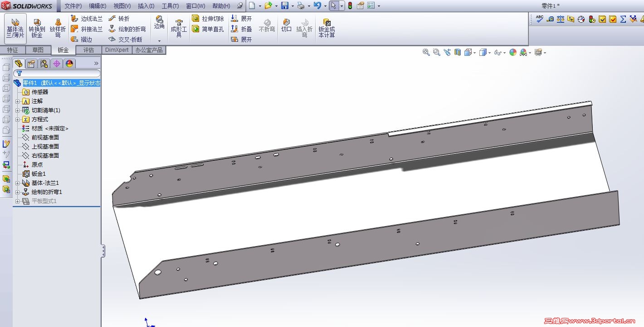This screenshot has width=644, height=327.
Task: Open the PropertyManager tab in the panel
Action: (31, 64)
